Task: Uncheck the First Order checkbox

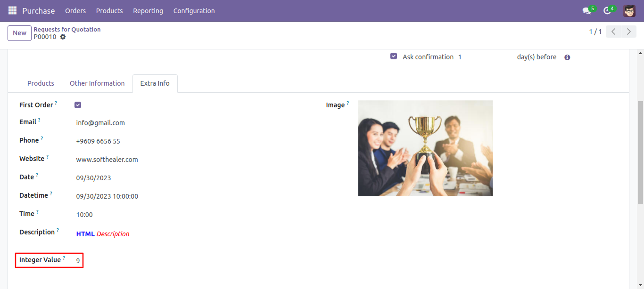Action: click(x=78, y=105)
